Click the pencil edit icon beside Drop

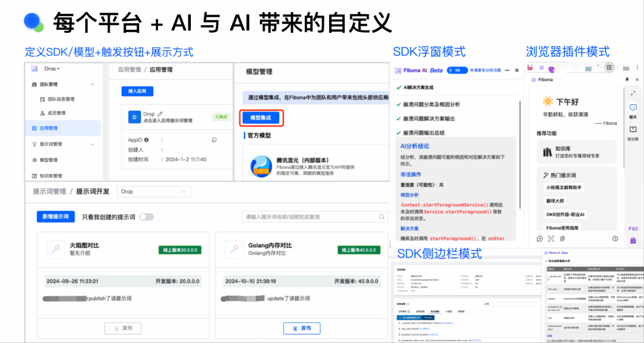[x=160, y=114]
